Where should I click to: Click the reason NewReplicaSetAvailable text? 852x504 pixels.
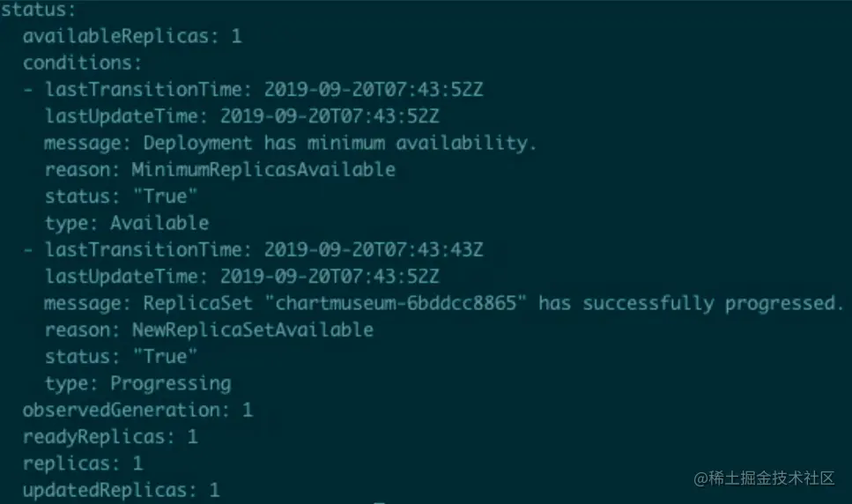252,330
